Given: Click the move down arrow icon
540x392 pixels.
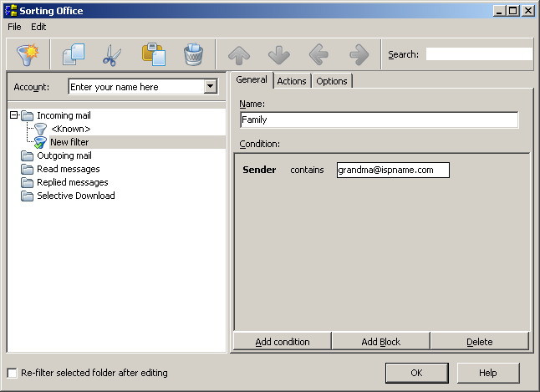Looking at the screenshot, I should 279,55.
